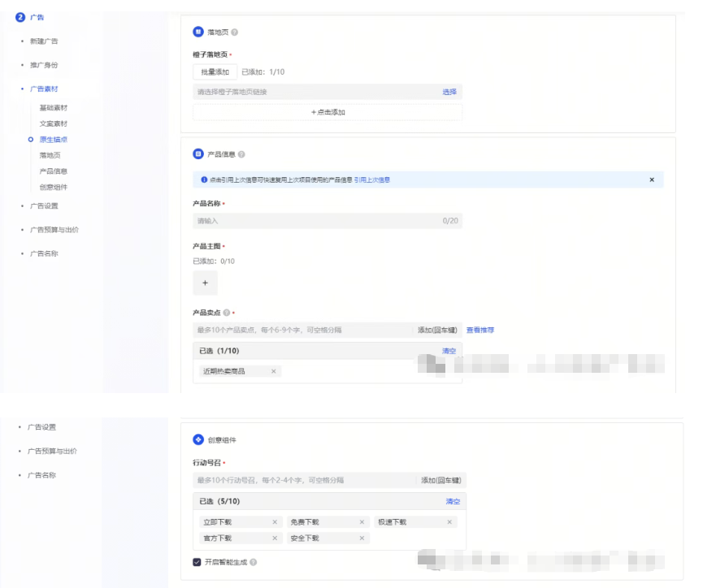Expand 广告素材 section in sidebar
703x588 pixels.
(x=44, y=89)
